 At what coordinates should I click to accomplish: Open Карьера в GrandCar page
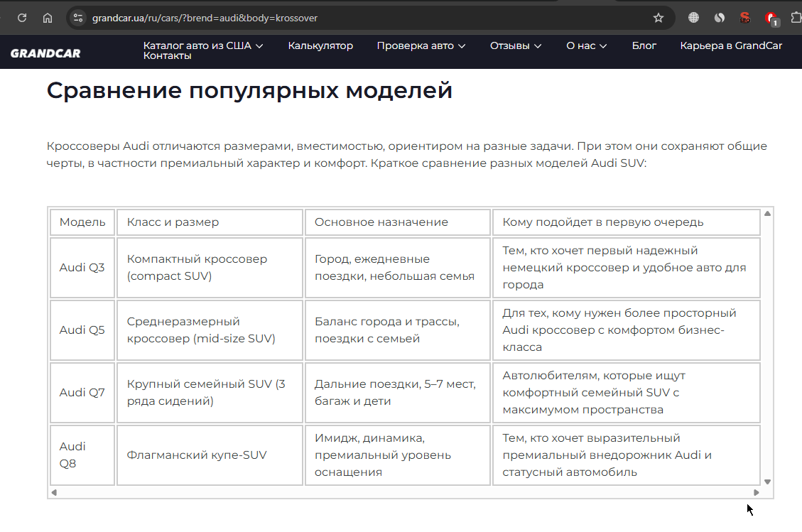click(x=731, y=45)
